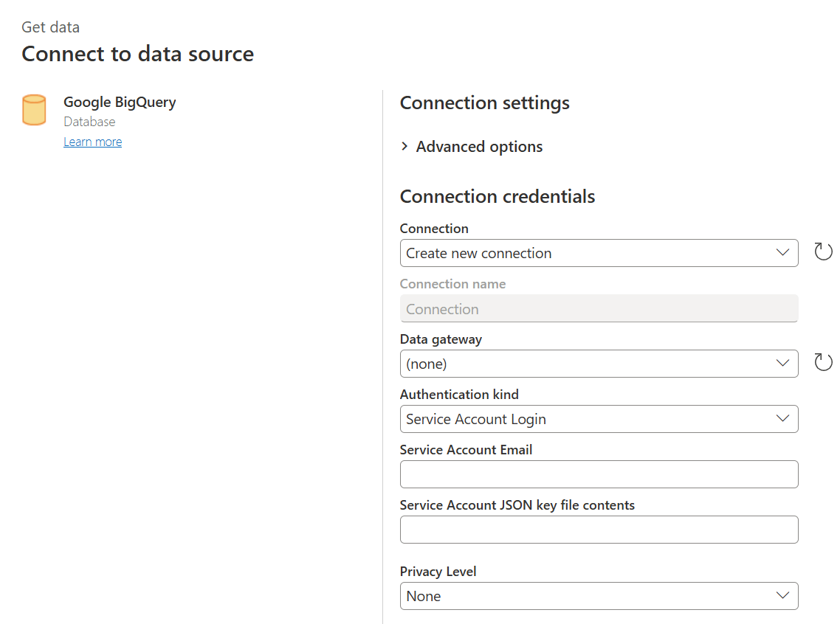The width and height of the screenshot is (840, 624).
Task: Expand the Advanced options label
Action: pos(479,147)
